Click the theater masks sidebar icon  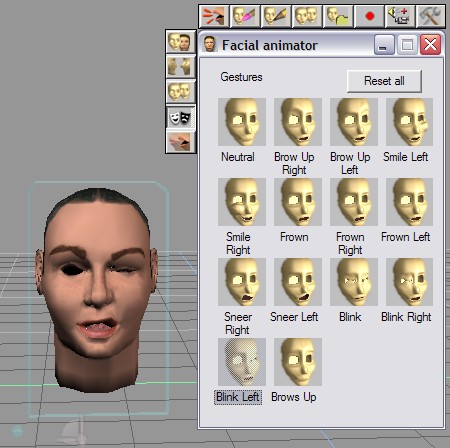pos(180,118)
